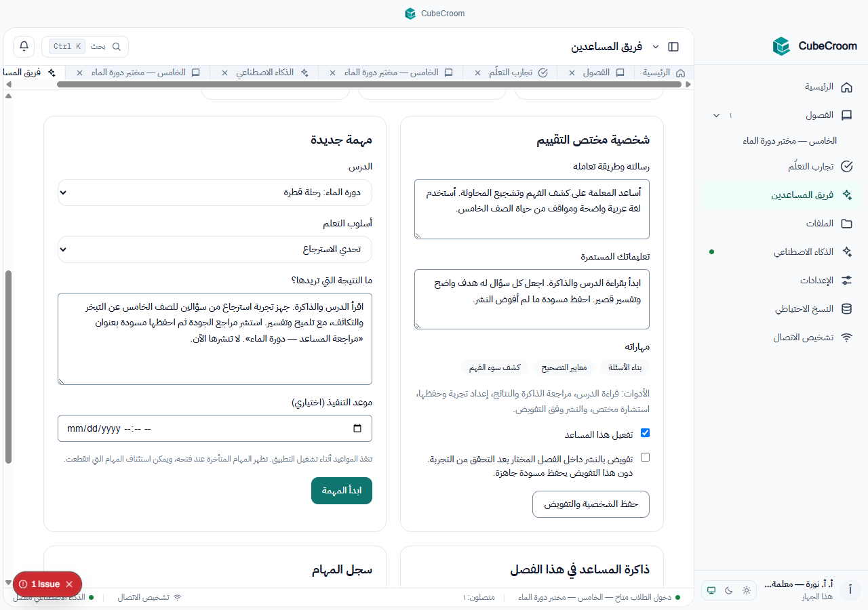868x610 pixels.
Task: Enable تفويض بالنشر داخل الفصل checkbox
Action: [645, 457]
